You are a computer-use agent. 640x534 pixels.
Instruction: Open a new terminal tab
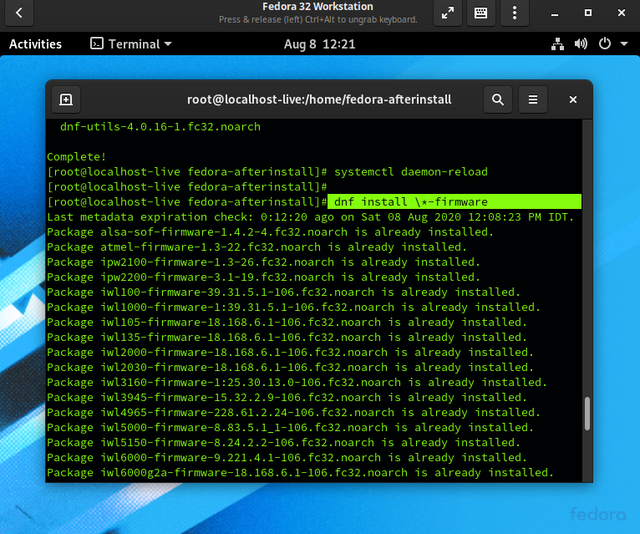pos(66,99)
